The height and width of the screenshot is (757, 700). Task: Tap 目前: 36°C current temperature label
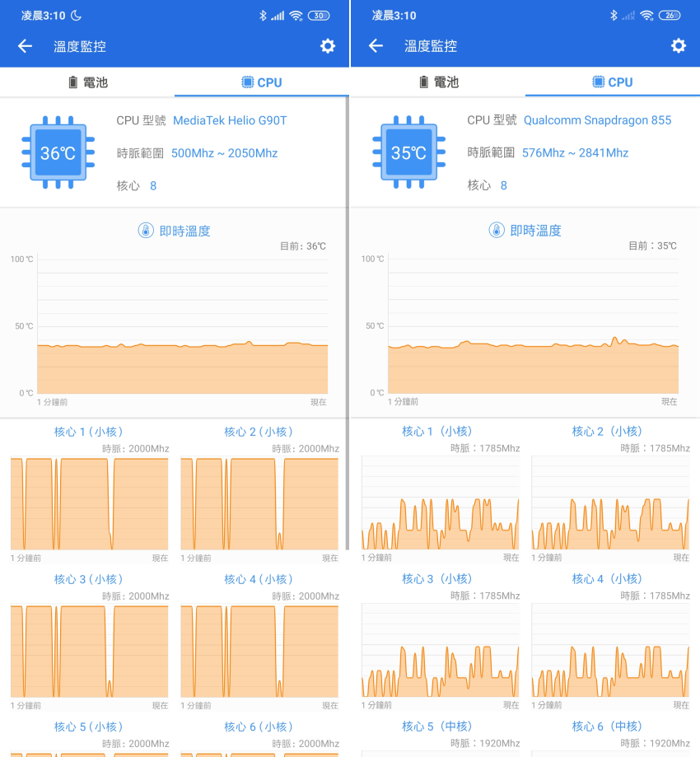(x=303, y=246)
